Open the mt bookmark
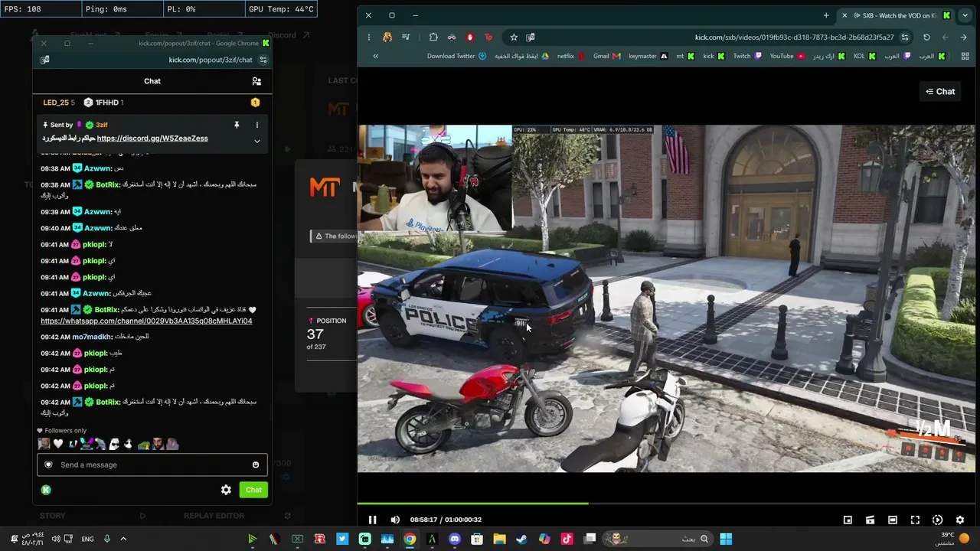Image resolution: width=980 pixels, height=551 pixels. [x=685, y=56]
